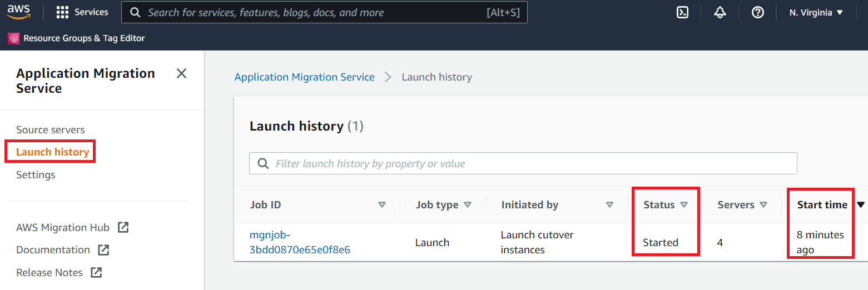Open job mgnjob-3bdd0870e65e0f8e6

pyautogui.click(x=300, y=242)
